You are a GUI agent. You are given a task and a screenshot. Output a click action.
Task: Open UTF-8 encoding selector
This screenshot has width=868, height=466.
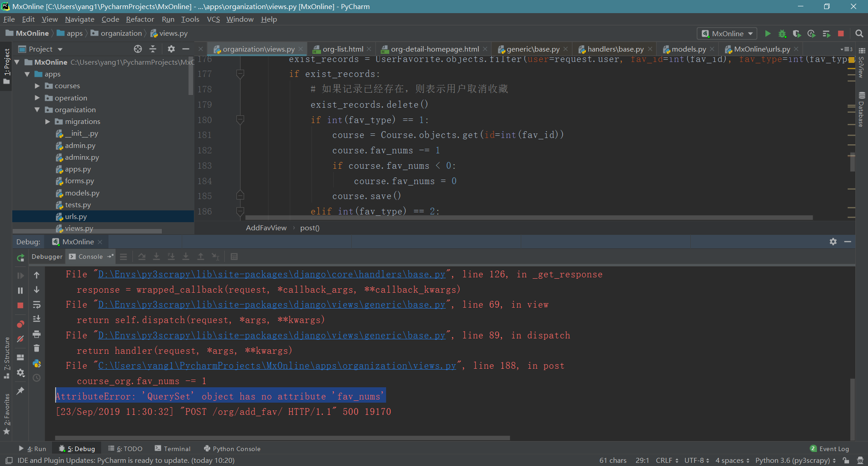(x=697, y=460)
